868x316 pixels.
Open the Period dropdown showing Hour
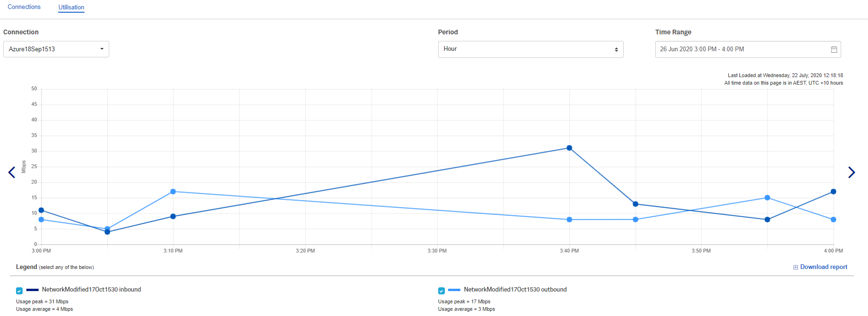click(530, 49)
